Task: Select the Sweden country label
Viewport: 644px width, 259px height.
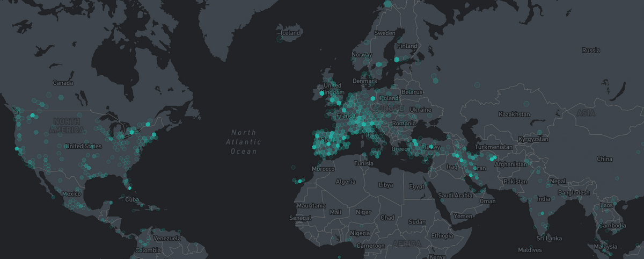Action: [384, 33]
